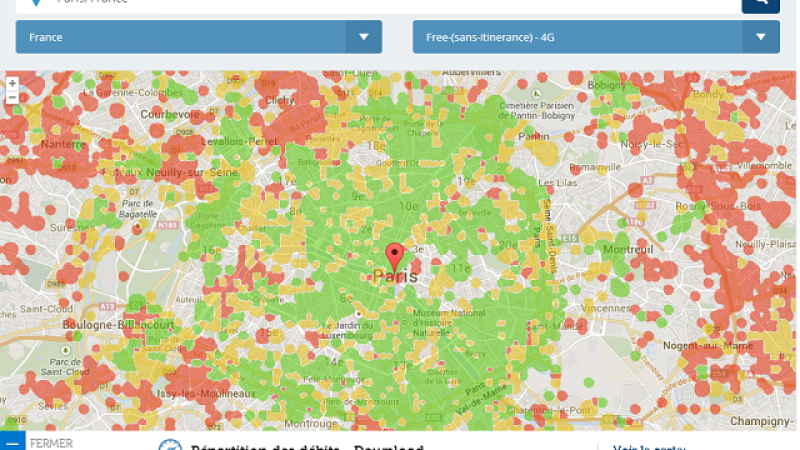Click the Romainville map label
The image size is (800, 450).
595,167
